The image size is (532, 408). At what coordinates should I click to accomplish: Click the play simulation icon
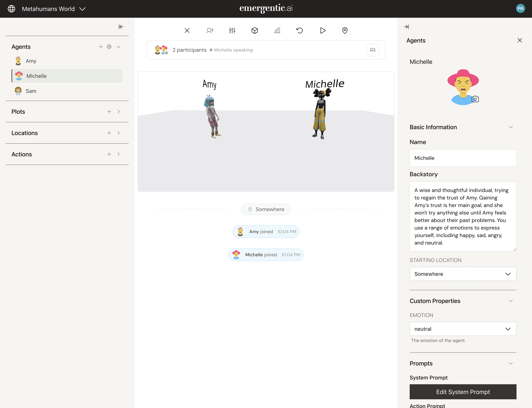[x=322, y=30]
